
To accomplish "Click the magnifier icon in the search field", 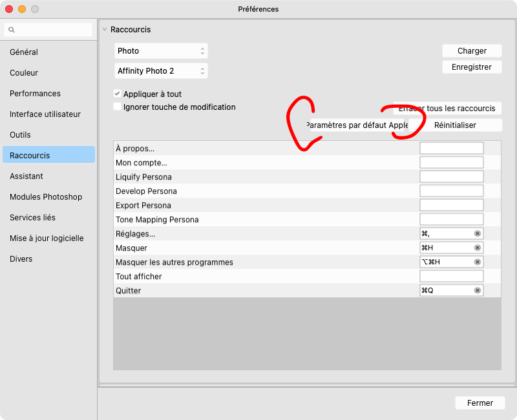I will [12, 30].
